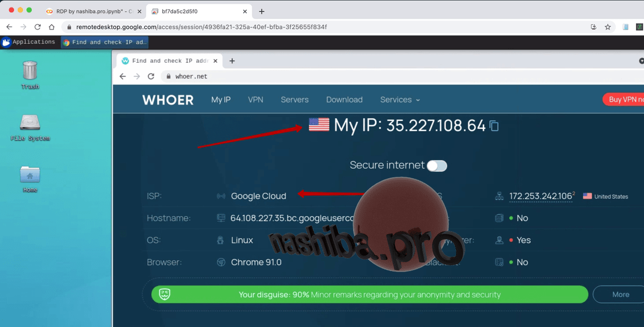The image size is (644, 327).
Task: Go forward in the outer remotedesktop browser
Action: coord(23,27)
